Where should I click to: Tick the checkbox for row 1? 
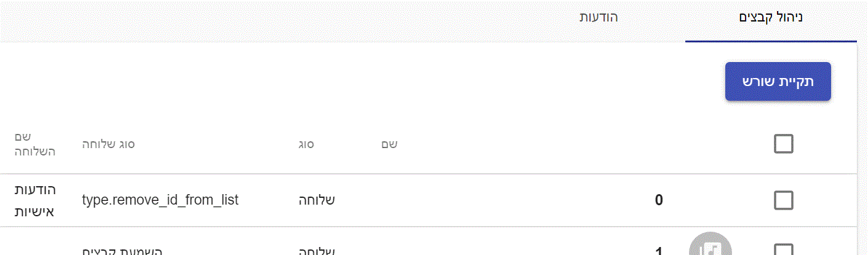[x=783, y=251]
